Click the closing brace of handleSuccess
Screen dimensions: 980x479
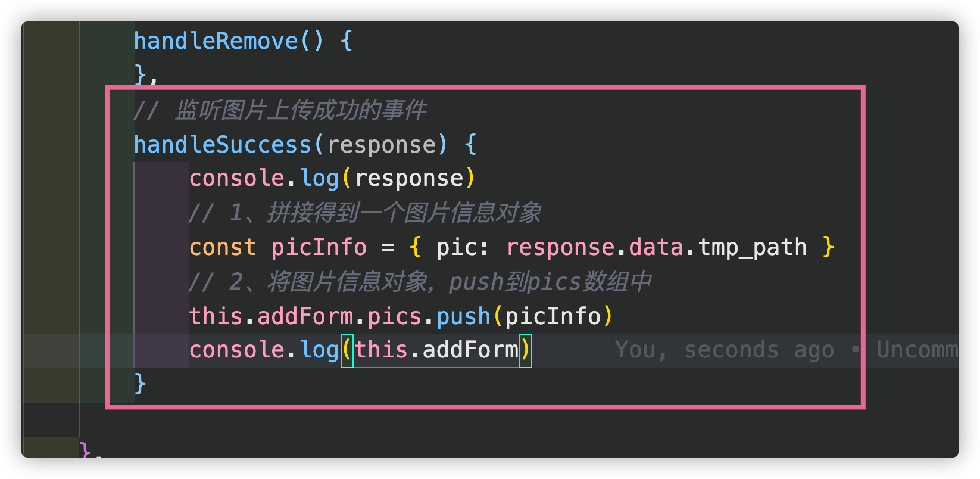tap(141, 384)
